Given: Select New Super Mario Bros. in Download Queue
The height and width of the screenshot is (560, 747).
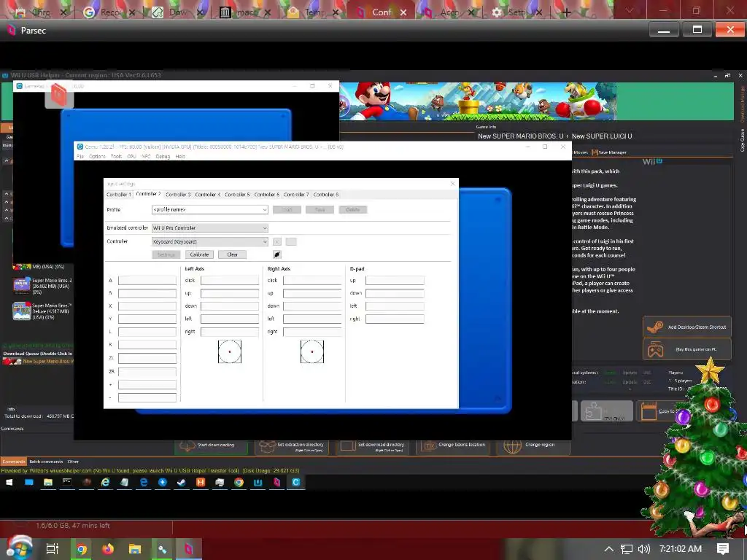Looking at the screenshot, I should (x=38, y=362).
